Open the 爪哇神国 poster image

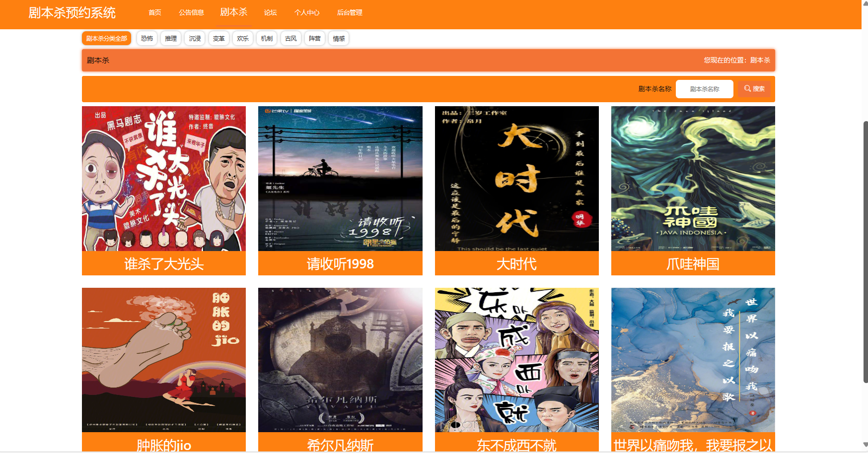(x=693, y=179)
